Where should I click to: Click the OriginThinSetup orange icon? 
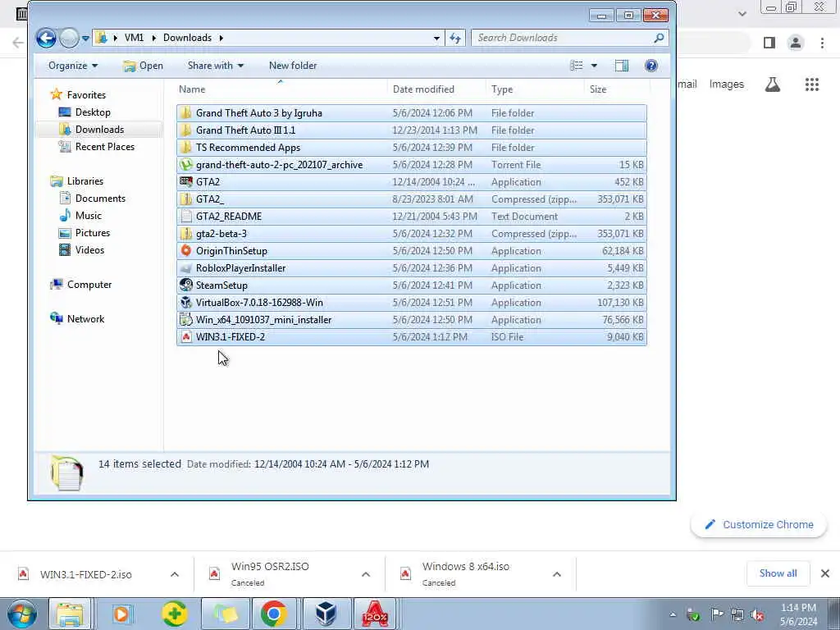click(x=186, y=250)
